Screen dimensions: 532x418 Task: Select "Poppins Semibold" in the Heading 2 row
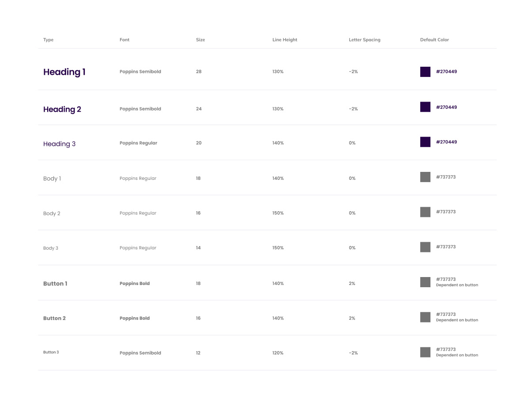(140, 109)
